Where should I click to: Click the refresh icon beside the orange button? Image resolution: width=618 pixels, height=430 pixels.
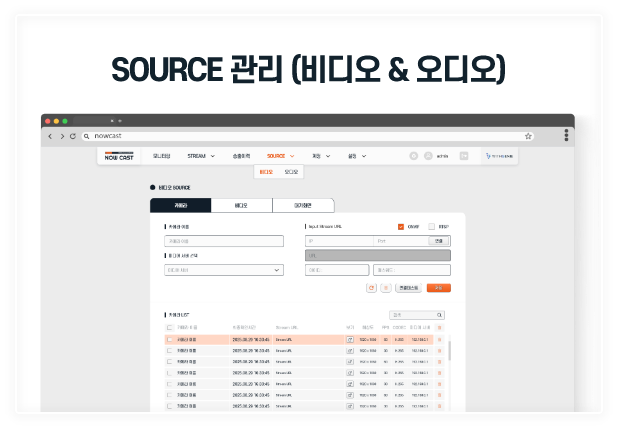tap(372, 287)
